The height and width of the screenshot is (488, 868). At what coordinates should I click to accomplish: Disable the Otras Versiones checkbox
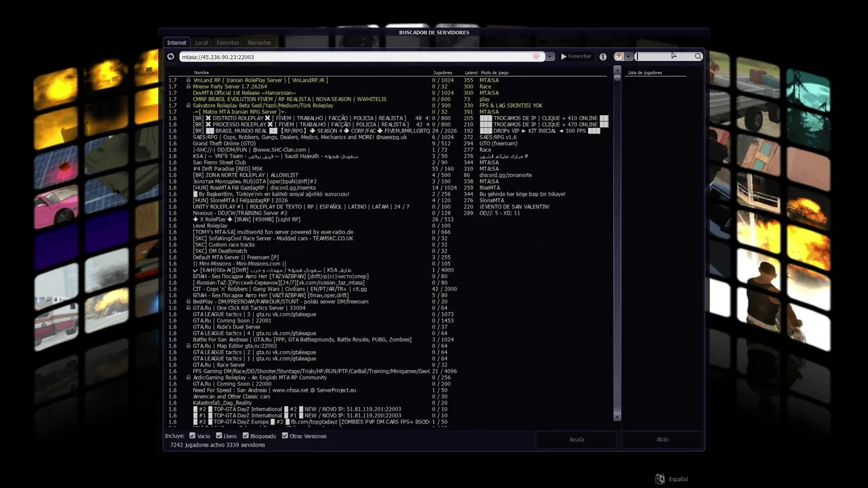pos(285,436)
